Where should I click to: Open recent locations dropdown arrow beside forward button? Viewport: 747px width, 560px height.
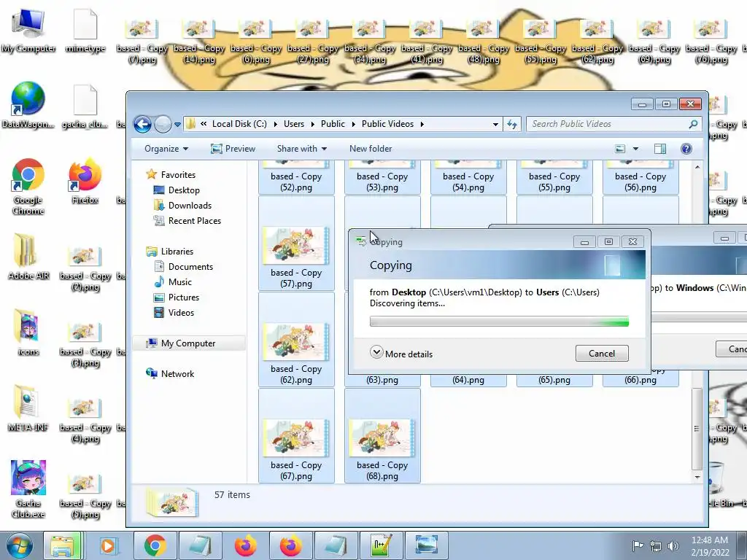[177, 124]
